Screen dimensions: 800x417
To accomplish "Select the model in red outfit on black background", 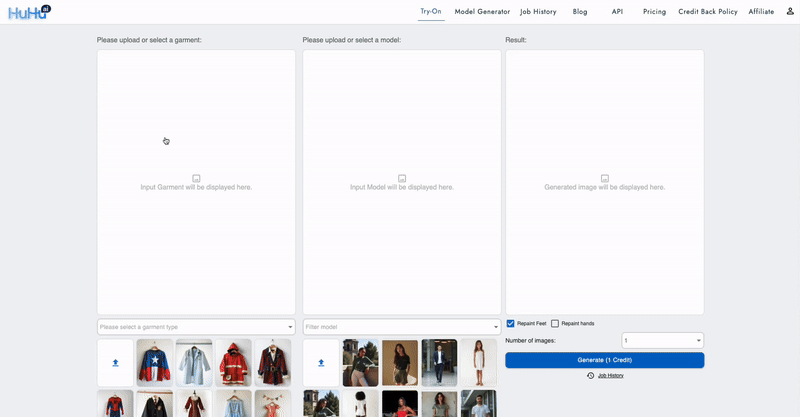I will 399,404.
